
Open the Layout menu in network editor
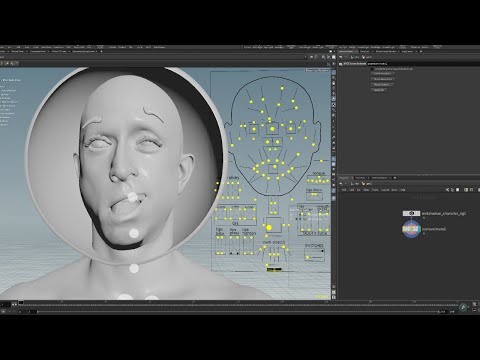(x=385, y=190)
